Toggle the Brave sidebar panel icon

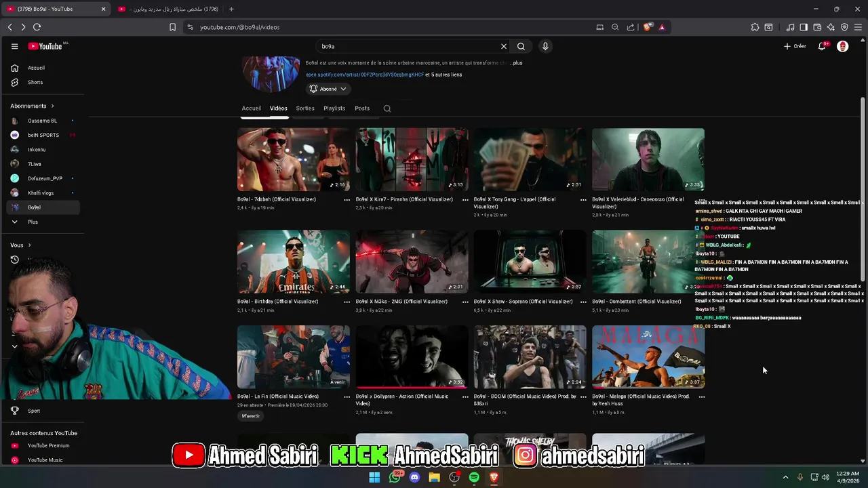[804, 27]
